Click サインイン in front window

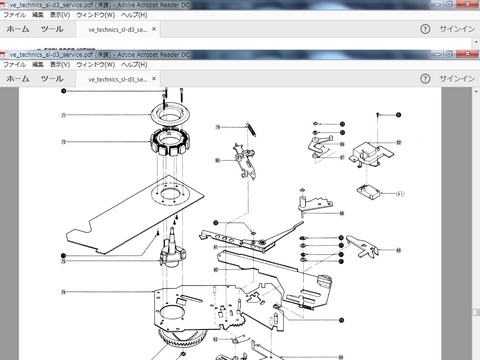pyautogui.click(x=457, y=79)
